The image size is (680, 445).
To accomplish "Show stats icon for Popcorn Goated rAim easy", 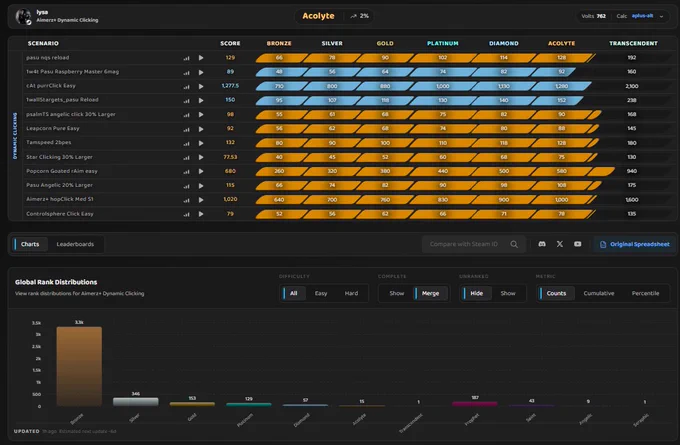I will [186, 172].
